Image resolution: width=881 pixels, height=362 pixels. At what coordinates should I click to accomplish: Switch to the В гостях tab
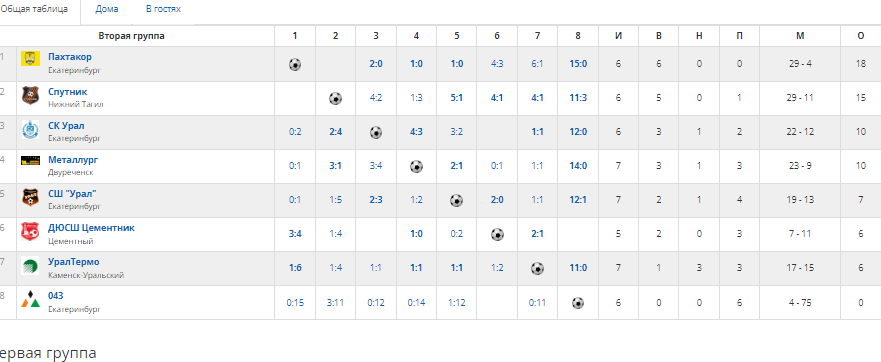click(163, 10)
